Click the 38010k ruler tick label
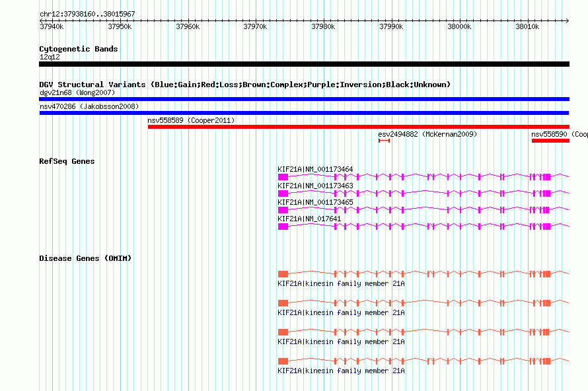The height and width of the screenshot is (391, 588). click(527, 26)
